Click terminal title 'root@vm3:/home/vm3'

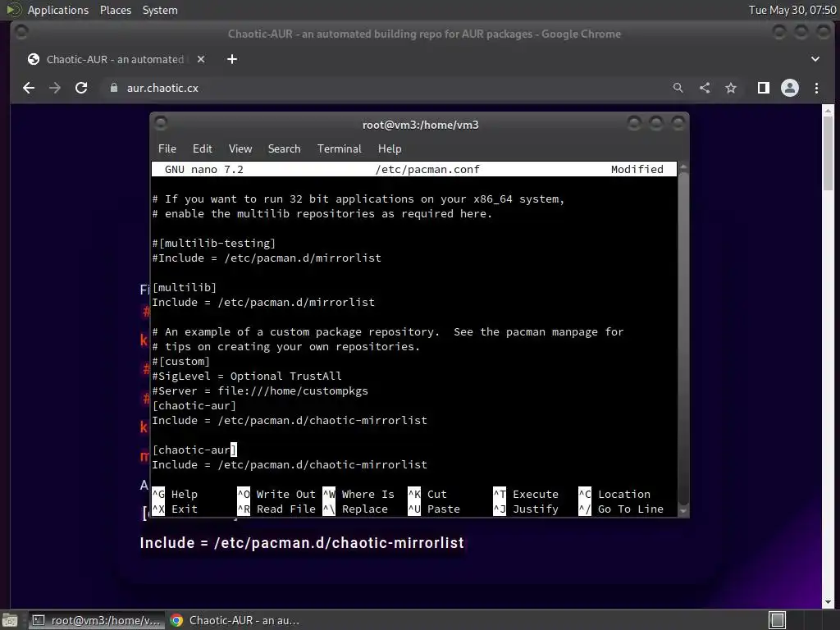coord(420,125)
